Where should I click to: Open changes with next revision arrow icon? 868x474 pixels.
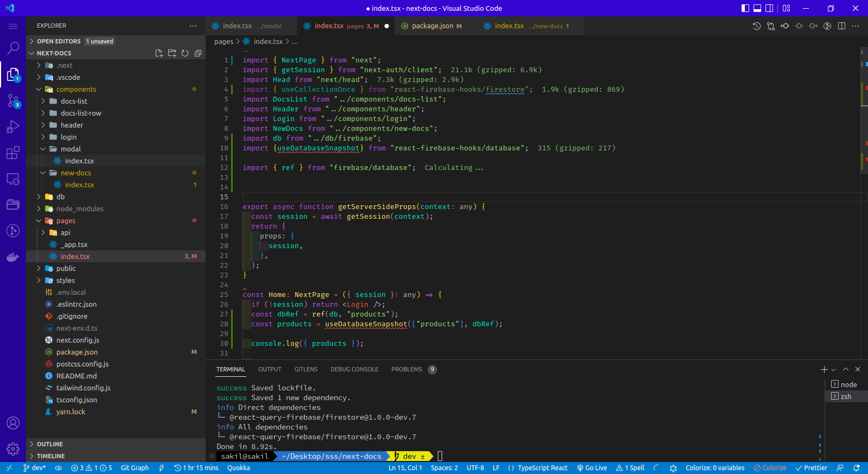[813, 26]
